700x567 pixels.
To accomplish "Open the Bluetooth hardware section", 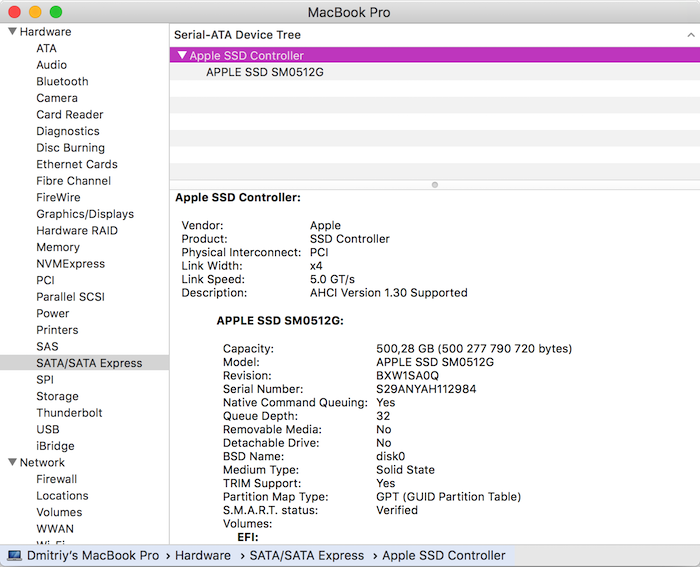I will tap(62, 81).
